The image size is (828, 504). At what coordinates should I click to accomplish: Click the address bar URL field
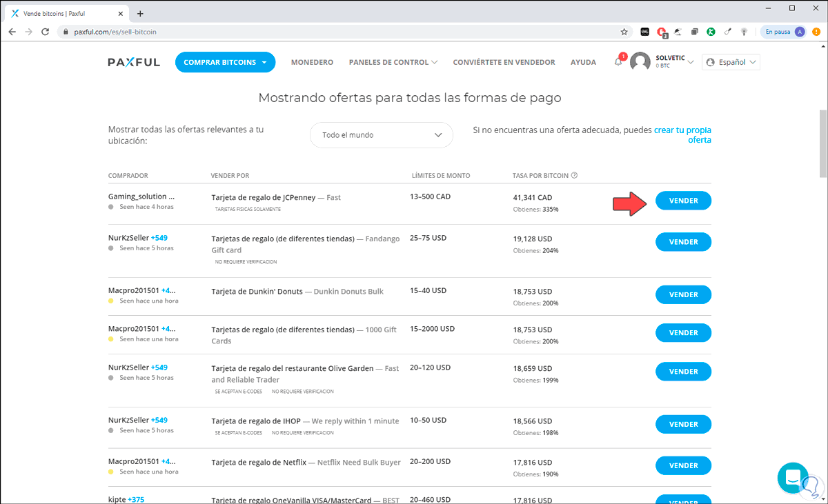[345, 32]
